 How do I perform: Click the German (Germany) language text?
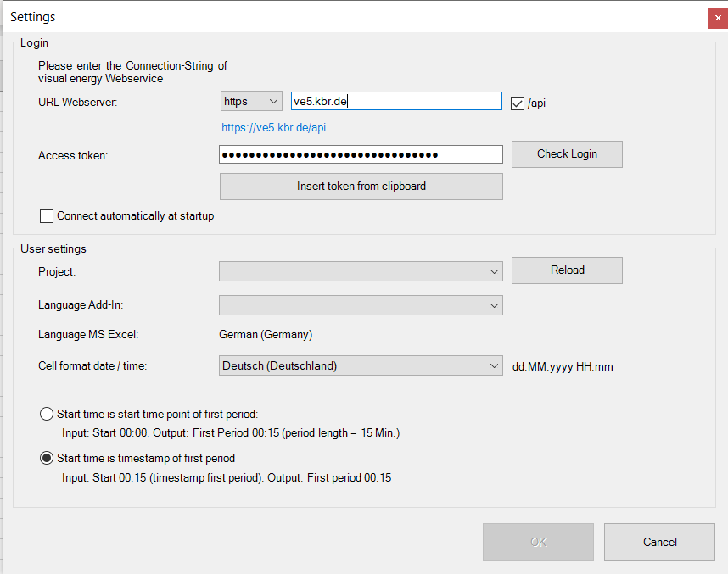pyautogui.click(x=266, y=335)
